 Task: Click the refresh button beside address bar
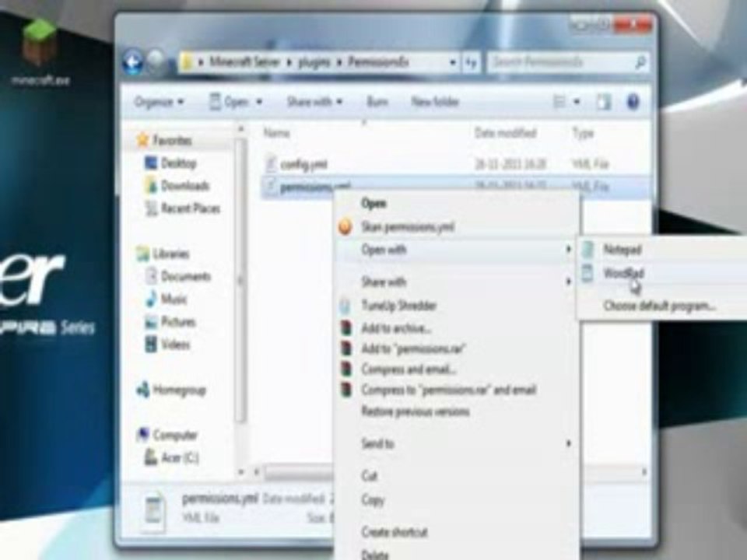[x=471, y=62]
